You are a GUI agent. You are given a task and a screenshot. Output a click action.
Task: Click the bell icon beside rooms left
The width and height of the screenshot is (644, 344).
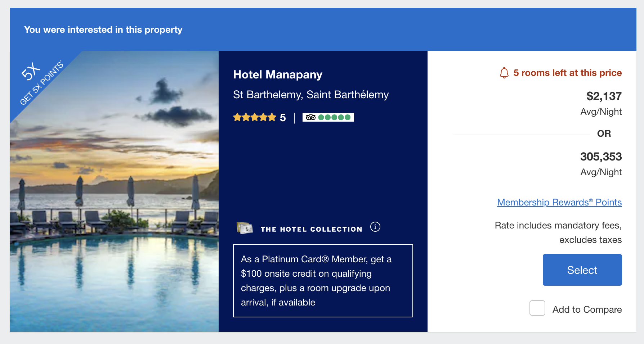tap(504, 73)
